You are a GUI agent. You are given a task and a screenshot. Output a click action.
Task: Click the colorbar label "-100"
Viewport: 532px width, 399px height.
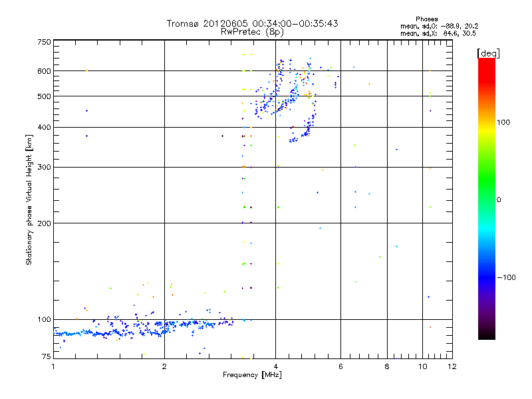(x=507, y=277)
